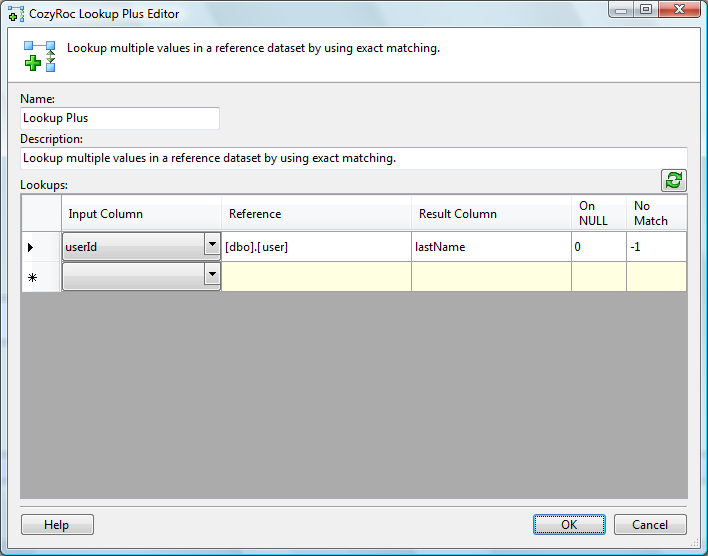The width and height of the screenshot is (708, 556).
Task: Maximize the Lookup Plus Editor window
Action: point(646,9)
